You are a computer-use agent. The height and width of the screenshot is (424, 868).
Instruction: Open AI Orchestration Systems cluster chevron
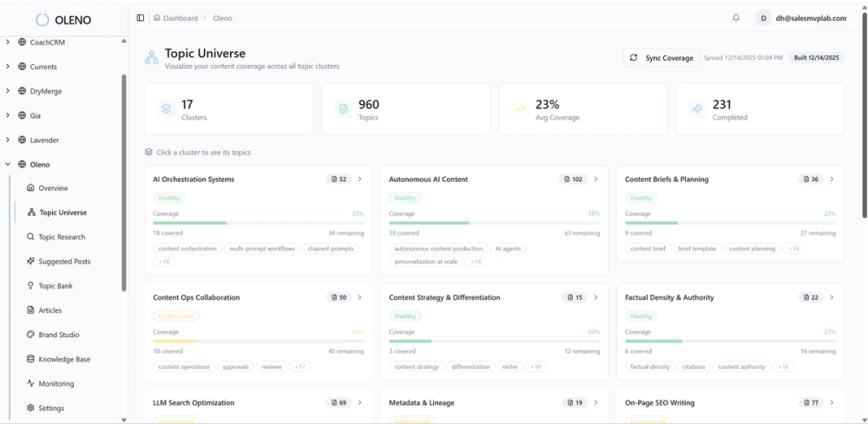360,179
